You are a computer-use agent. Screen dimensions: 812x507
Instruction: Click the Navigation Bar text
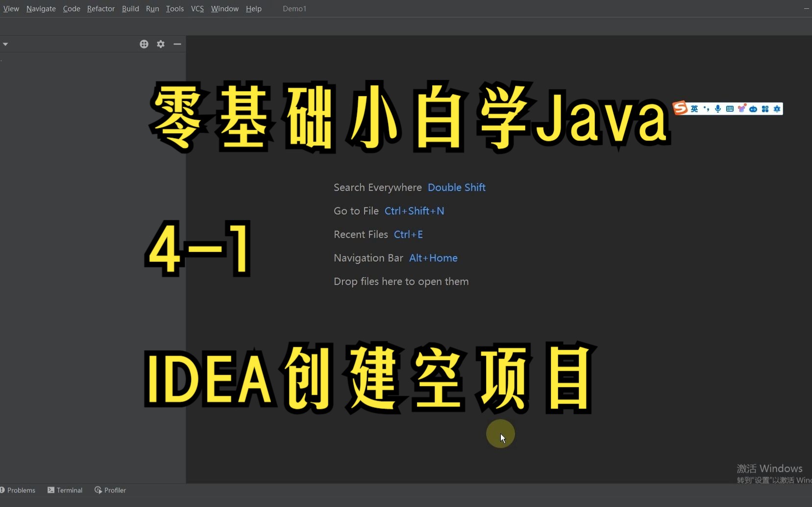(369, 258)
